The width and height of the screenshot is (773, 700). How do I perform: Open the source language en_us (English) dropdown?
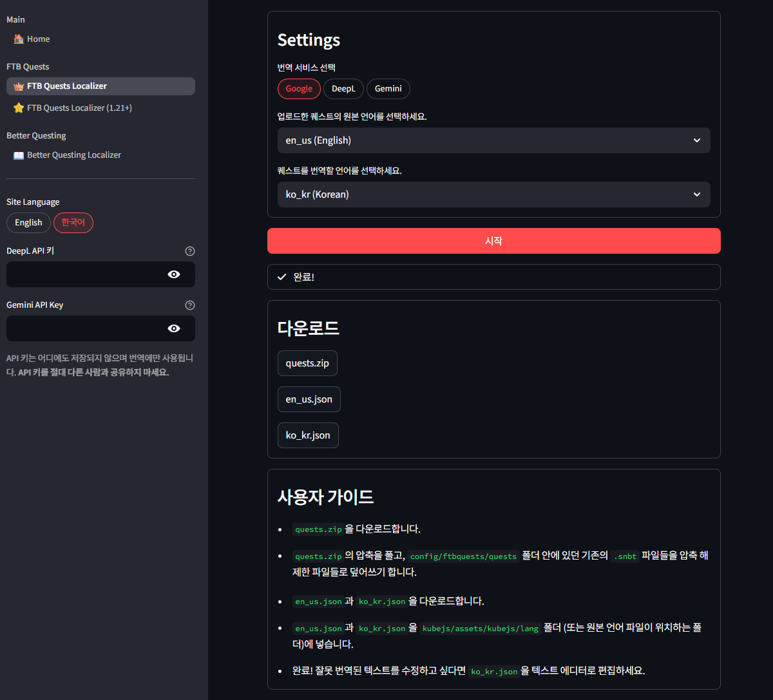tap(494, 140)
